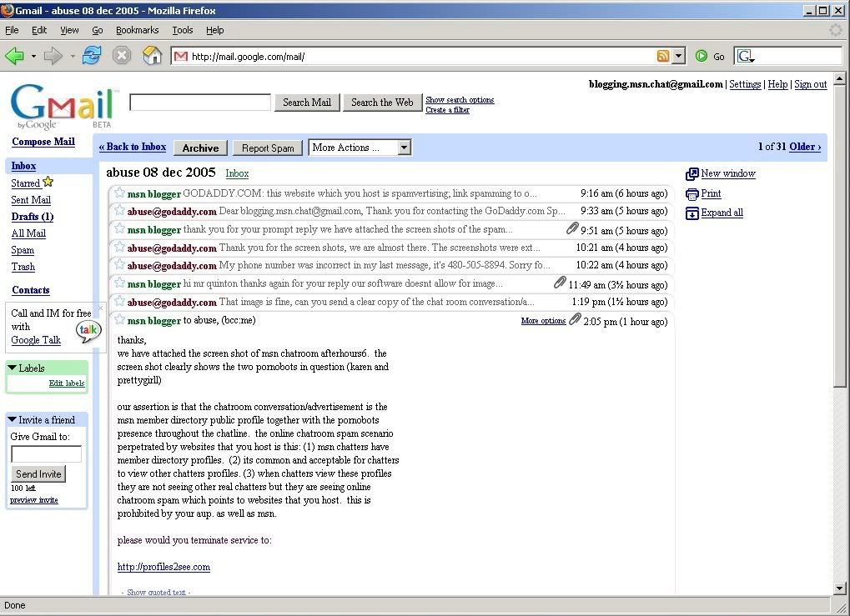Open the profiles2see.com link in the message
This screenshot has width=850, height=616.
pyautogui.click(x=163, y=567)
